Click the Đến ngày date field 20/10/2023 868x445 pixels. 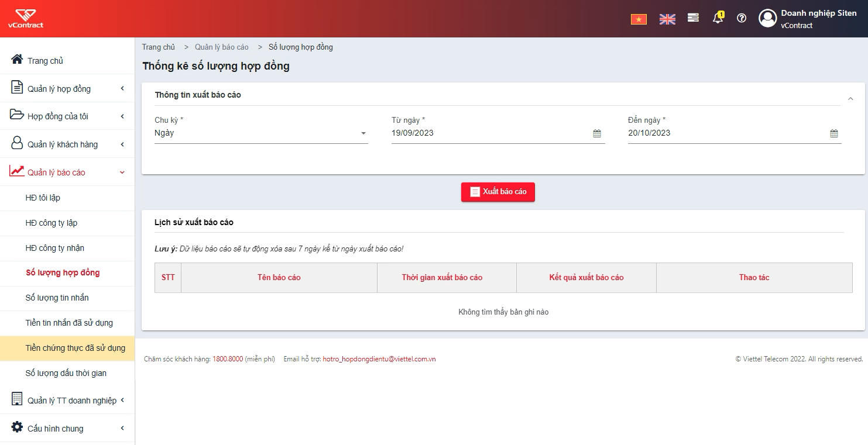coord(735,133)
